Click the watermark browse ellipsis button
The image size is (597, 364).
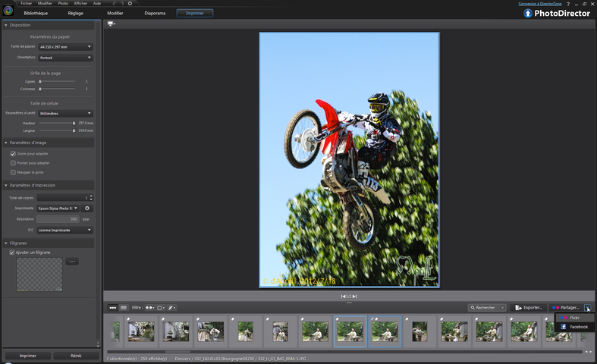[72, 262]
